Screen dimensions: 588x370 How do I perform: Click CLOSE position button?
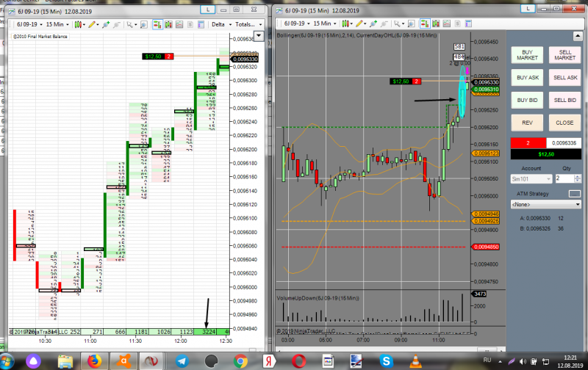[x=564, y=123]
